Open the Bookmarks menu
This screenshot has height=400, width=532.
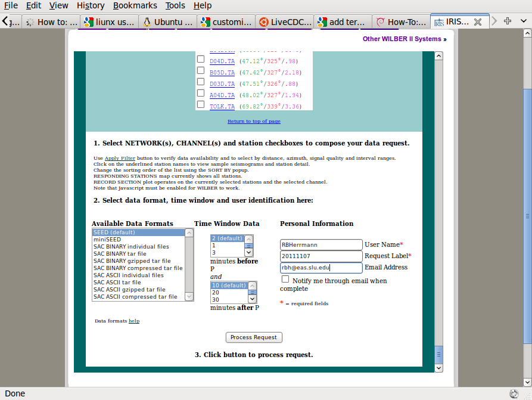click(135, 5)
